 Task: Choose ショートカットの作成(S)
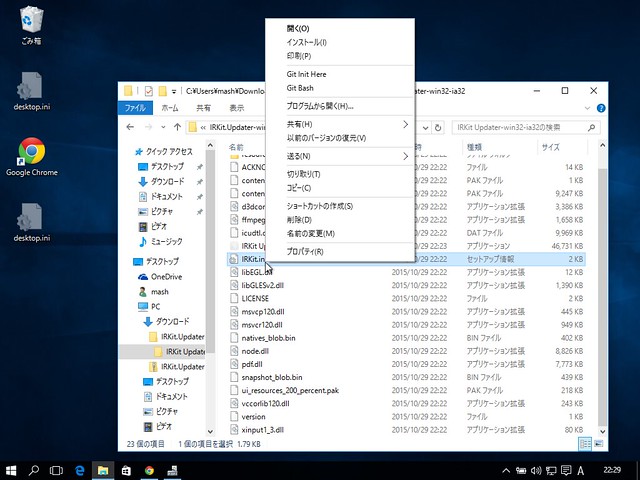tap(340, 206)
